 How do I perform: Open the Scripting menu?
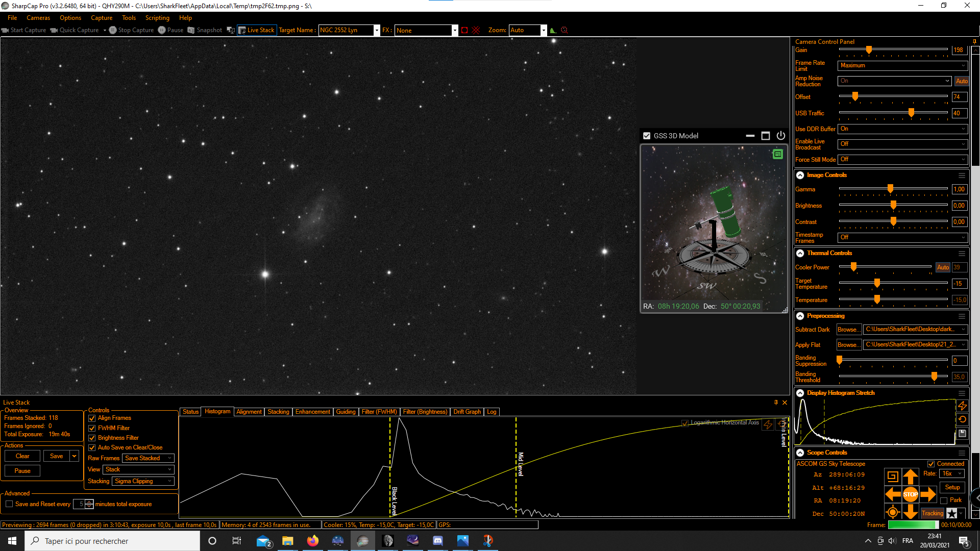[157, 18]
